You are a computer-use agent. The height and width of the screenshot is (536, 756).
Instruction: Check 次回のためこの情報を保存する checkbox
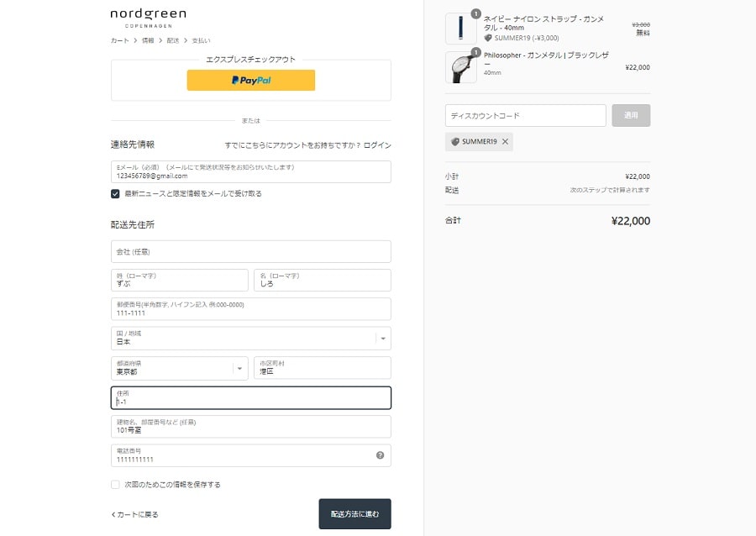(x=115, y=485)
